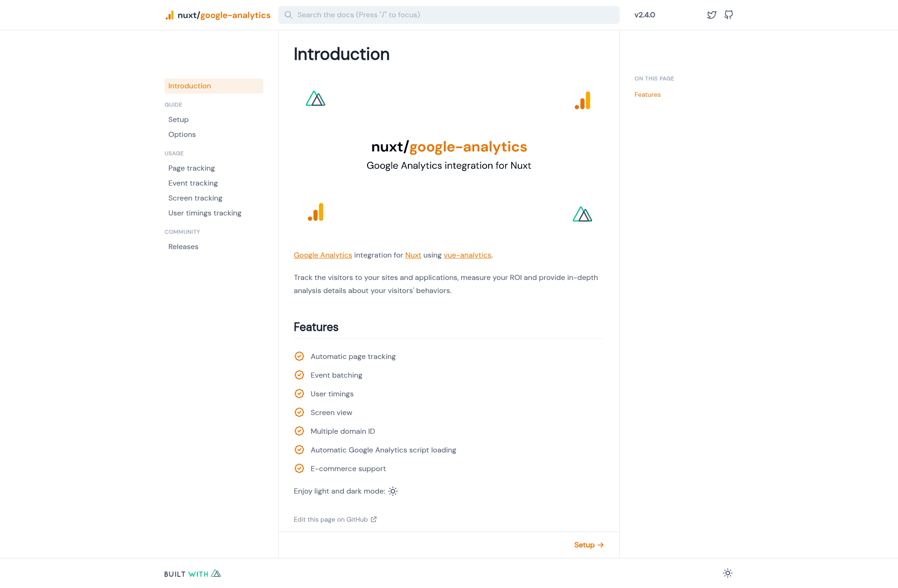Toggle color mode via footer sun icon
The image size is (898, 588).
click(728, 573)
